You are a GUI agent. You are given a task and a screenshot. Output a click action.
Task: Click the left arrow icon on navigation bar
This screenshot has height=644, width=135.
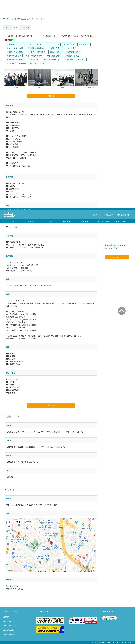[x=3, y=221]
